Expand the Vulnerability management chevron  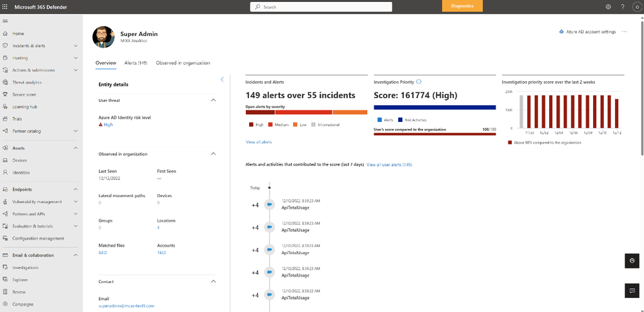(x=75, y=202)
